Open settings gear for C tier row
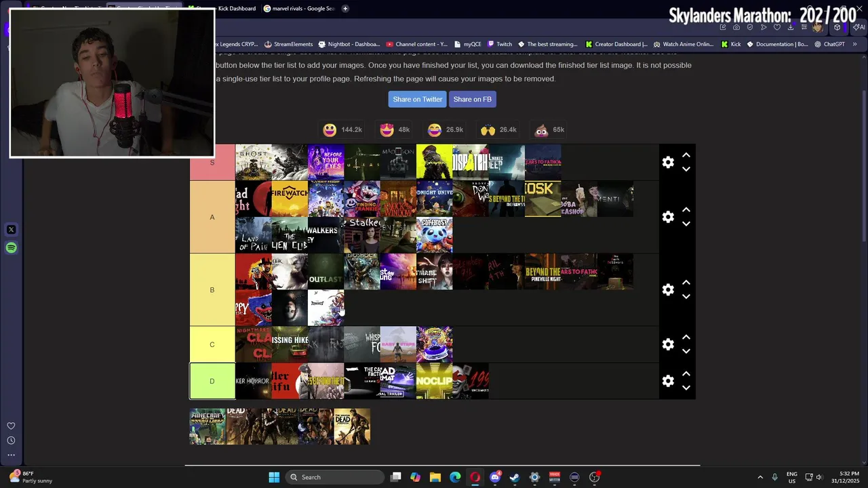Screen dimensions: 868x488 coord(668,344)
